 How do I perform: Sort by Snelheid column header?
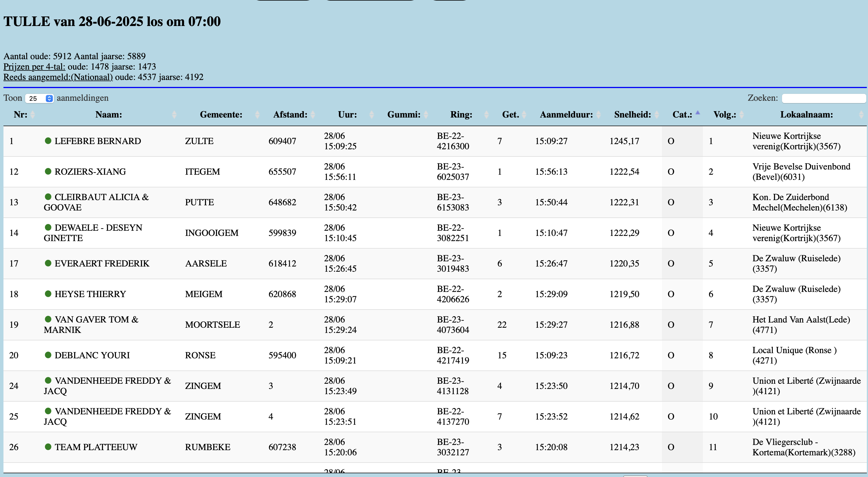click(632, 115)
